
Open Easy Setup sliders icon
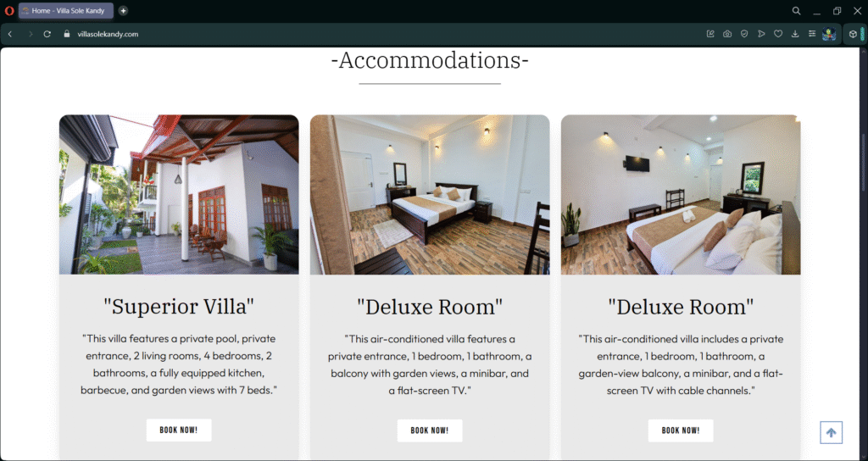pos(812,34)
